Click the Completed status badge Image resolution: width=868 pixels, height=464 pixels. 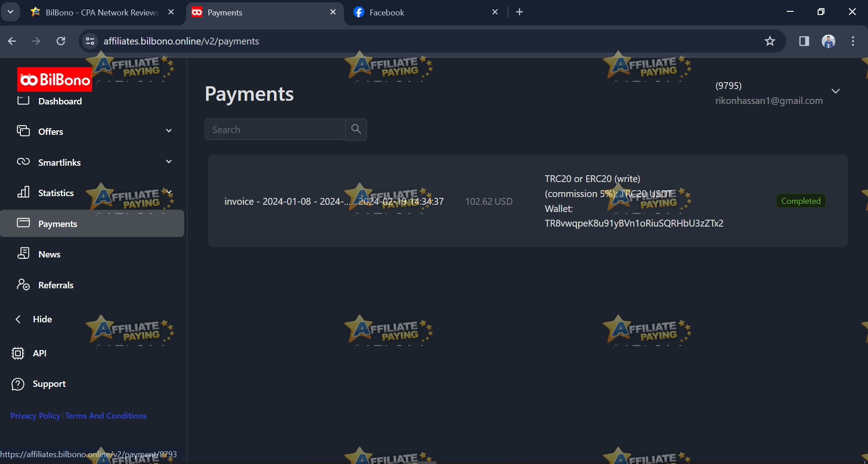(x=801, y=201)
